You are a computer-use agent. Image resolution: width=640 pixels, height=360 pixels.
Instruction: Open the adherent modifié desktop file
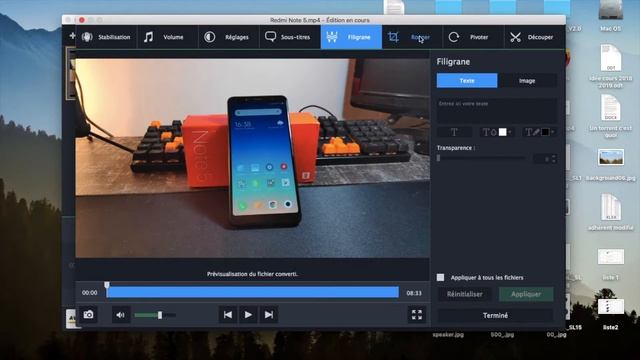(x=611, y=212)
